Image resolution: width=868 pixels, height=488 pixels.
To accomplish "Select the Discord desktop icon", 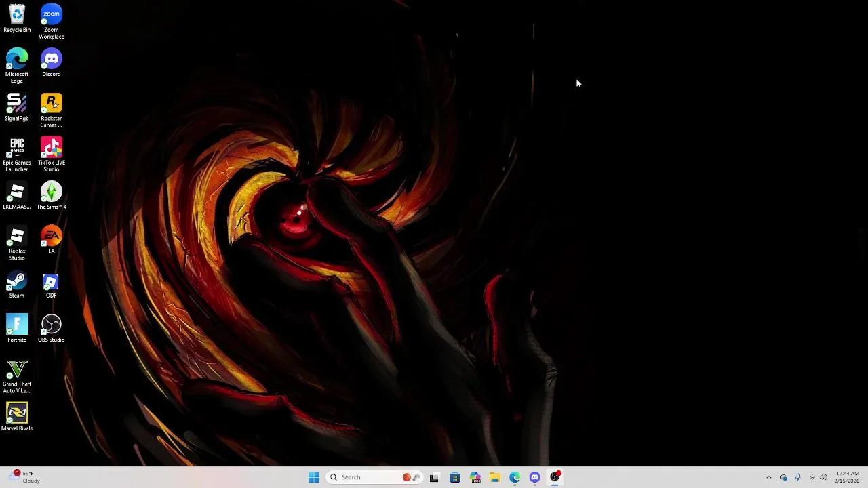I will pos(52,63).
